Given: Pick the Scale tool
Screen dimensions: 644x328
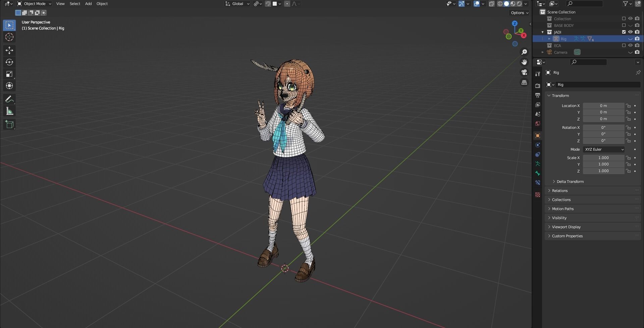Looking at the screenshot, I should 9,74.
